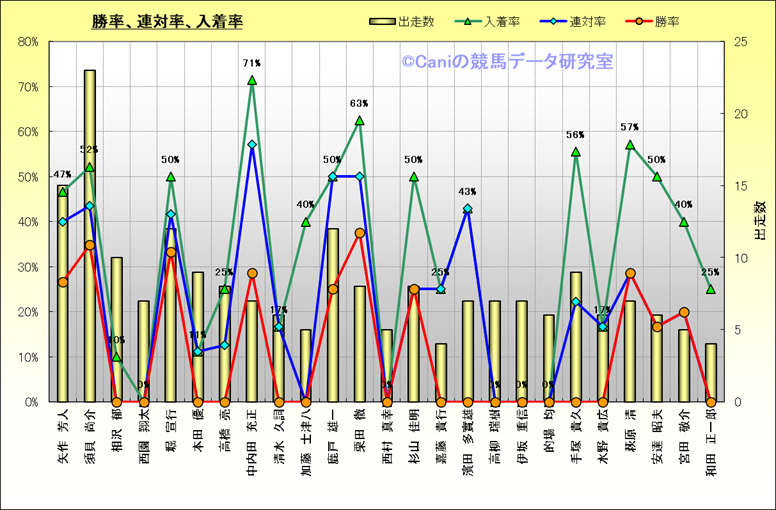Select the 57% green triangle data point
The height and width of the screenshot is (510, 776).
coord(630,145)
